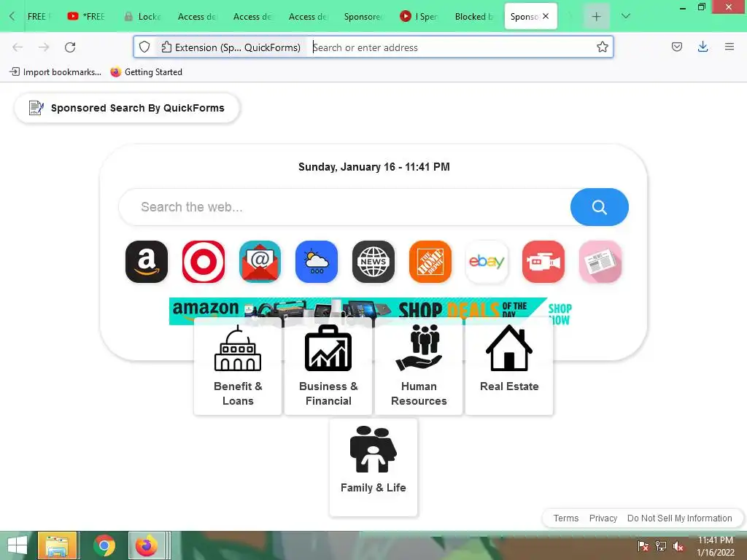Open the email envelope shortcut icon
This screenshot has height=560, width=747.
tap(260, 262)
